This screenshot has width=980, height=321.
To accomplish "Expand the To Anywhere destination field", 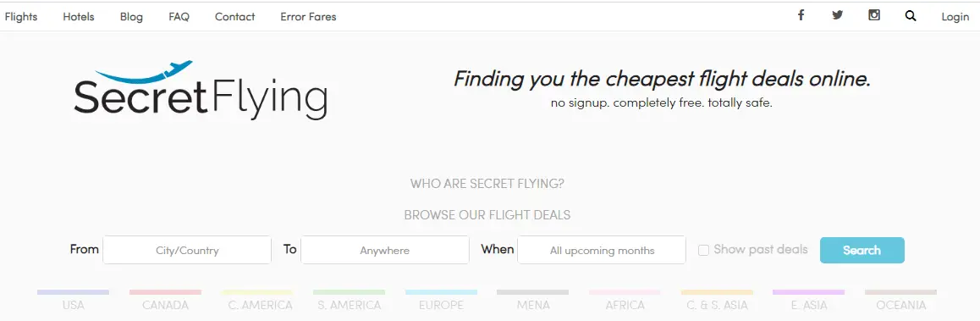I will [384, 250].
